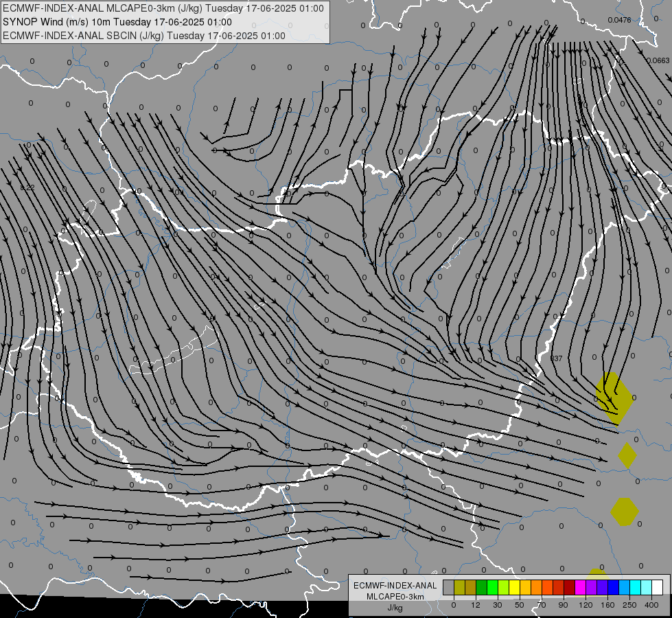Click the bright green swatch just below 30
The width and height of the screenshot is (672, 618).
pos(492,587)
